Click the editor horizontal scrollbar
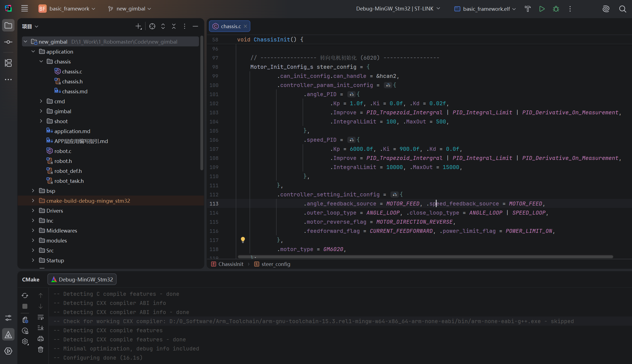The width and height of the screenshot is (632, 364). tap(425, 257)
